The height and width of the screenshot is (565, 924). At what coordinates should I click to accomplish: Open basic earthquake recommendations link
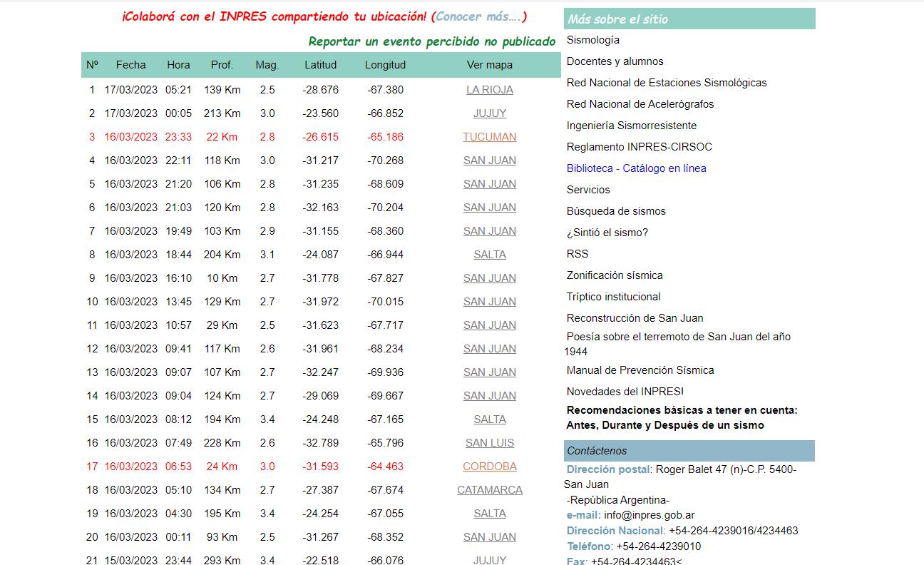coord(681,417)
